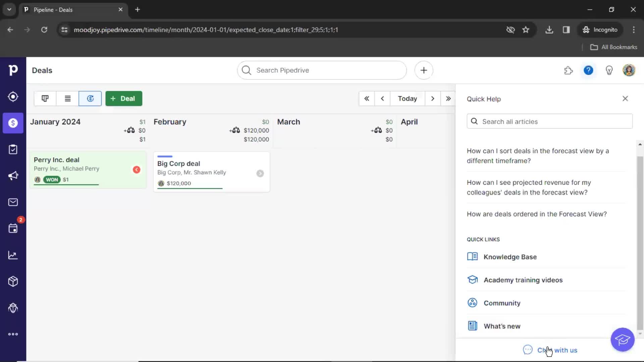644x362 pixels.
Task: Click the back navigation arrow for timeline
Action: click(382, 98)
